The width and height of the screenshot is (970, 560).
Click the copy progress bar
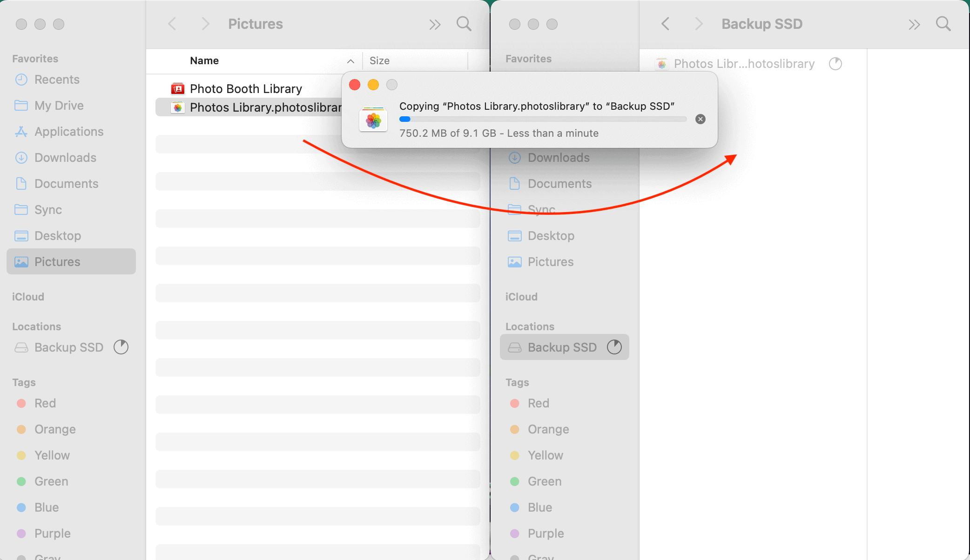[x=543, y=119]
